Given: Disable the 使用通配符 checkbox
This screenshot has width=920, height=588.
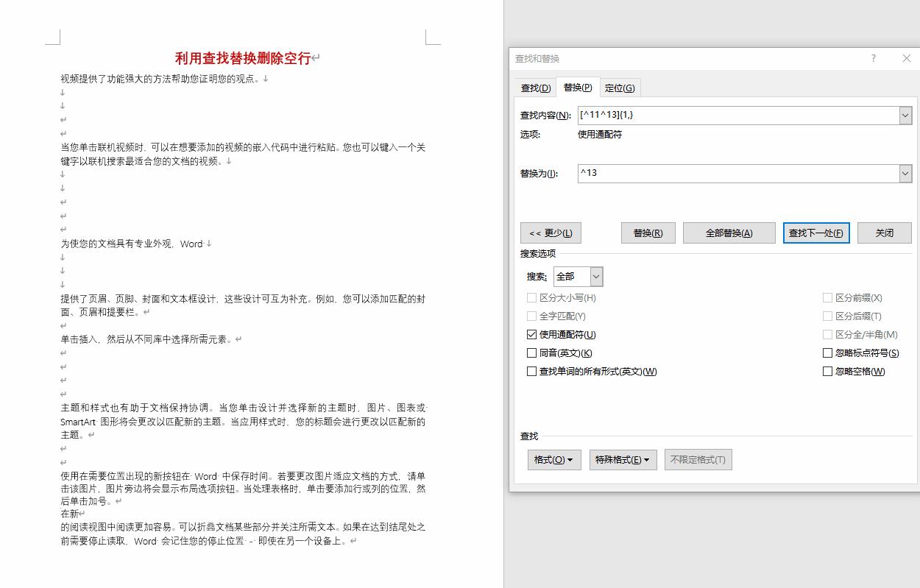Looking at the screenshot, I should coord(532,335).
